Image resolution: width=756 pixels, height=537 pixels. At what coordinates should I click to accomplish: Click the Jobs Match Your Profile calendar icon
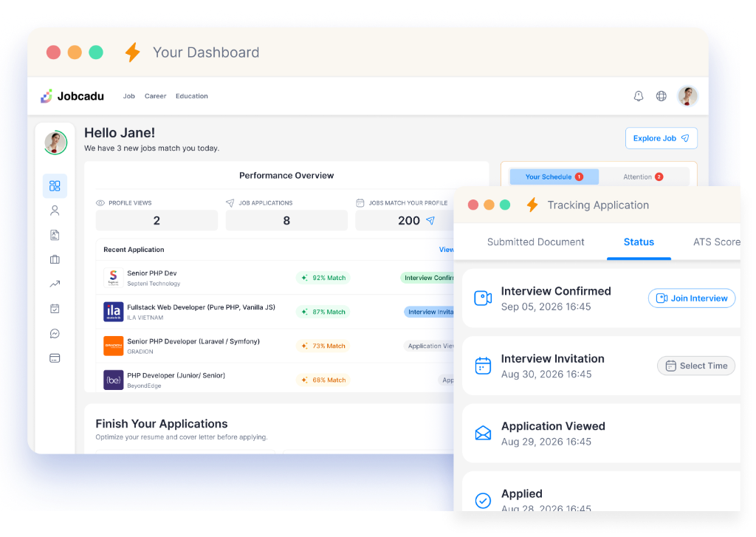click(360, 203)
